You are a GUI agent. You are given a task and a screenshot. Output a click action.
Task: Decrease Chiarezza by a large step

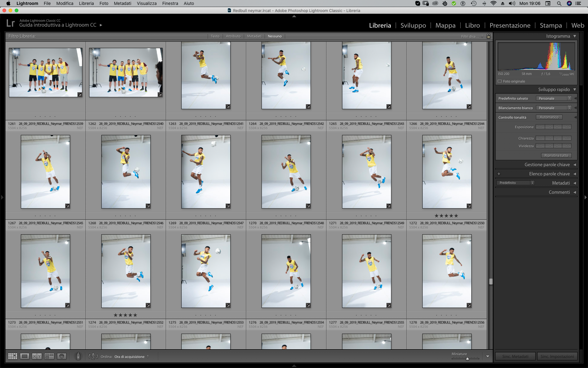pos(540,138)
